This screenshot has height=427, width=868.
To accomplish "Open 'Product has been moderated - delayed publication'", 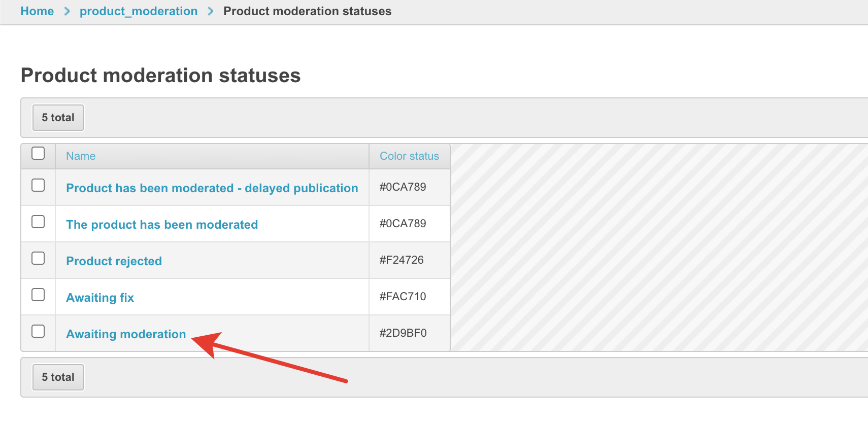I will coord(212,188).
